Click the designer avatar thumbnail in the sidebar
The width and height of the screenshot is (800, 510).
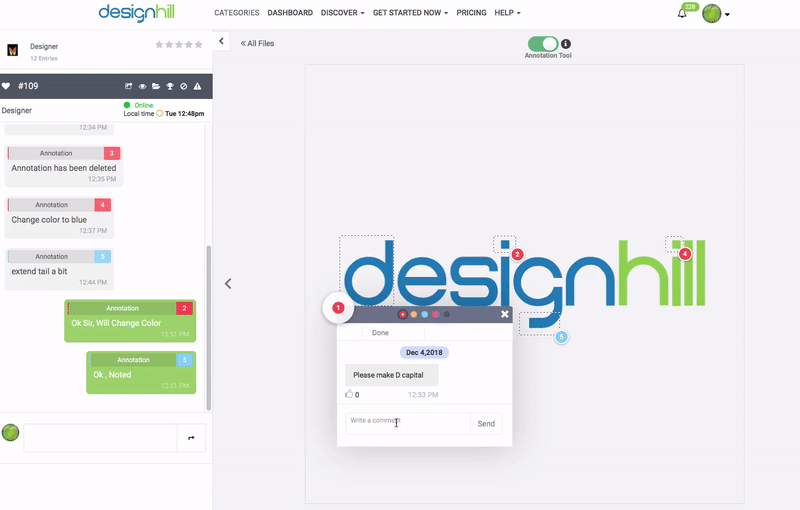[13, 50]
